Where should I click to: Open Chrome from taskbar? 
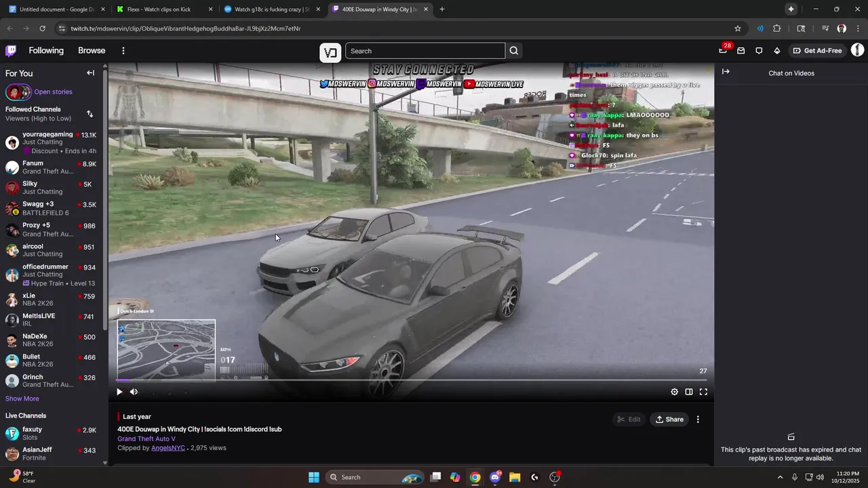(475, 477)
